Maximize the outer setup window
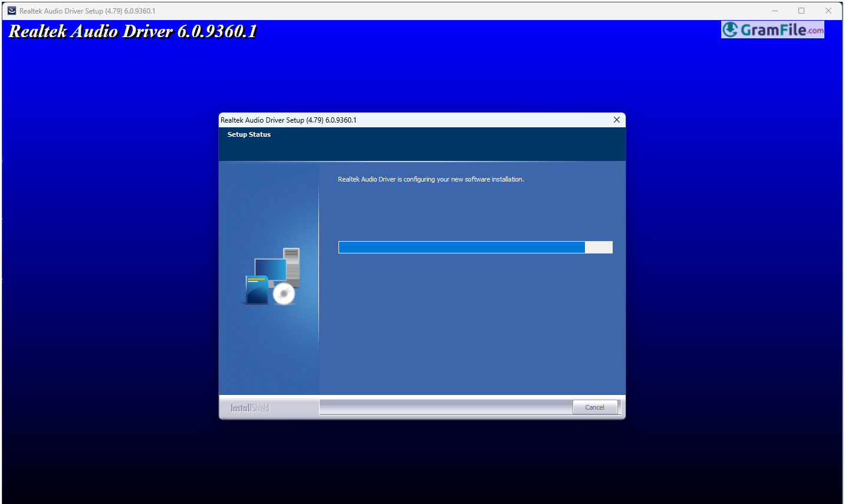 click(x=801, y=11)
